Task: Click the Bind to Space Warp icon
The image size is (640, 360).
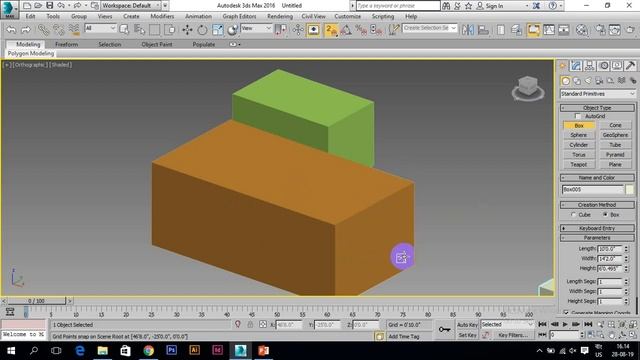Action: pyautogui.click(x=74, y=29)
